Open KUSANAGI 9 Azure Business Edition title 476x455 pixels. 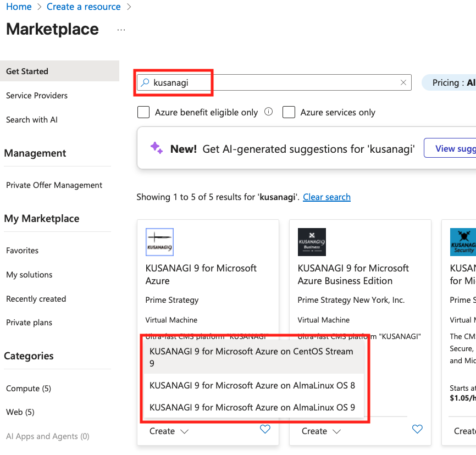tap(353, 274)
